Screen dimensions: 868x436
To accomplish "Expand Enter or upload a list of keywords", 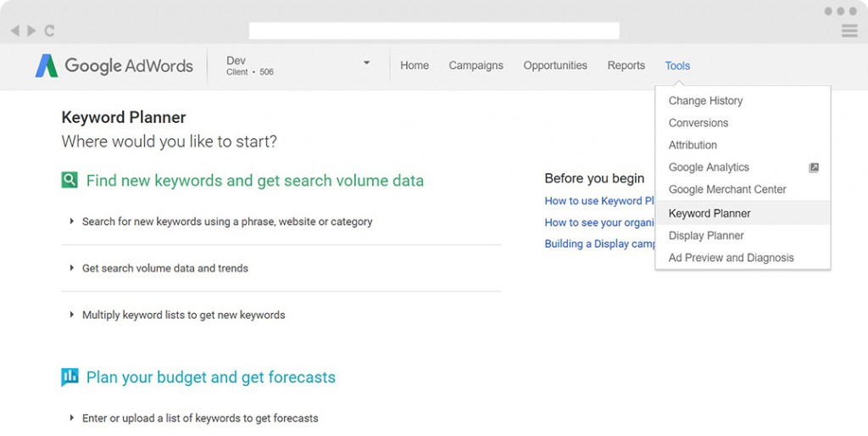I will pos(200,418).
